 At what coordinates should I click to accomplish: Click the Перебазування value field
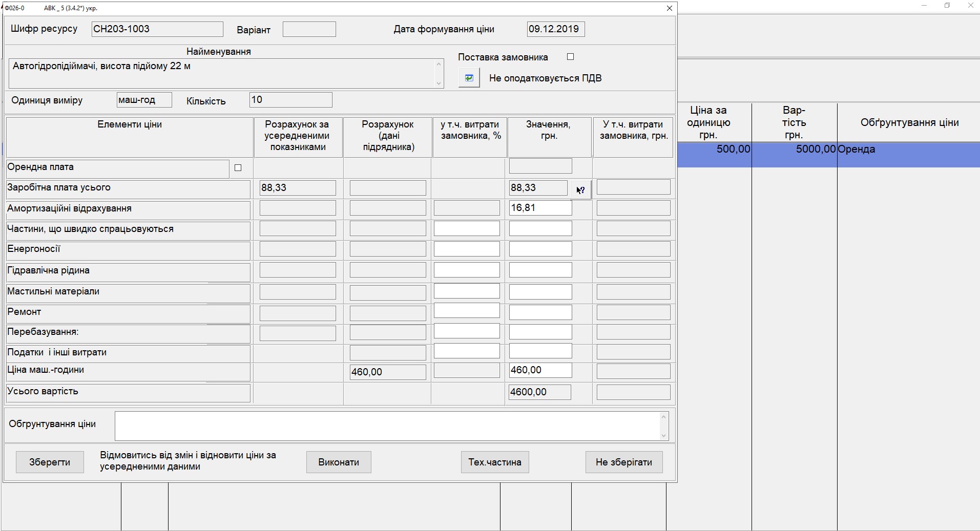540,332
